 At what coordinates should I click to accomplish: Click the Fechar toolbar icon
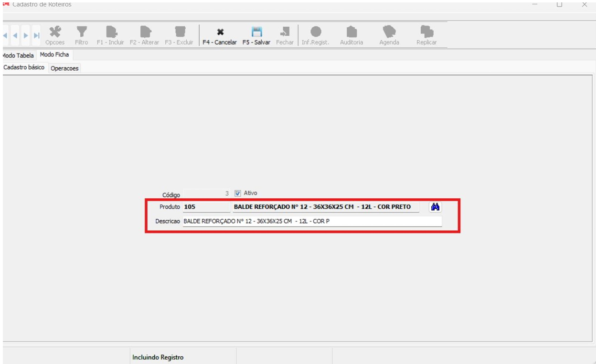(x=285, y=32)
